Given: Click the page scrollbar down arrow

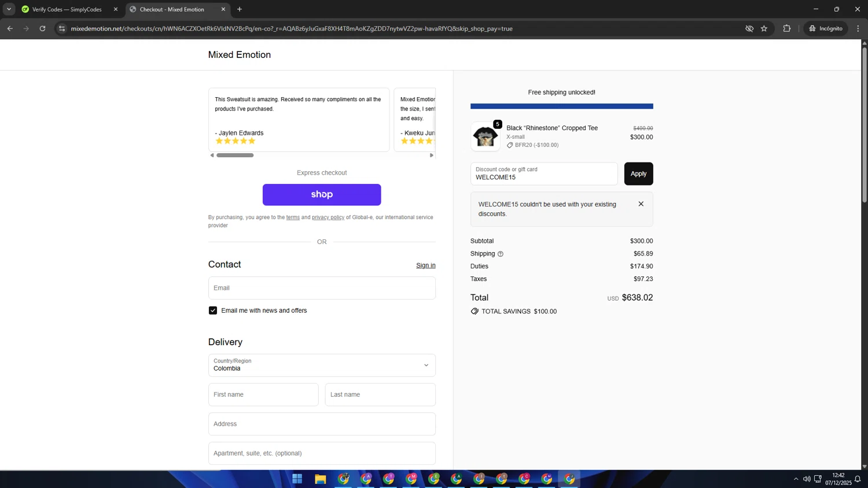Looking at the screenshot, I should [x=865, y=467].
